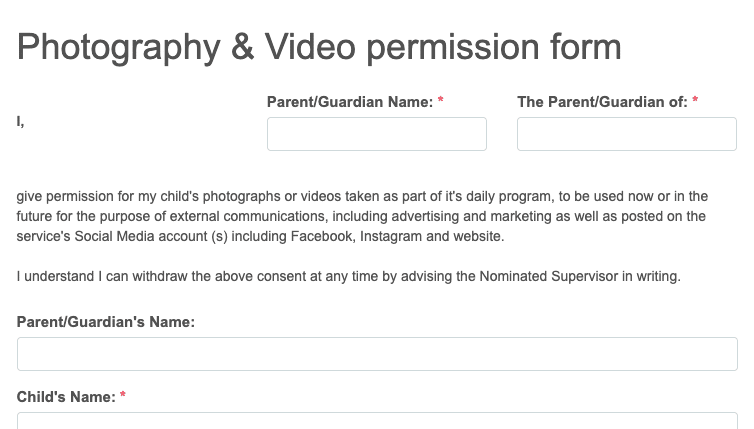Click the 'Social Media account (s)' phrase
Viewport: 754px width, 429px height.
[x=151, y=237]
